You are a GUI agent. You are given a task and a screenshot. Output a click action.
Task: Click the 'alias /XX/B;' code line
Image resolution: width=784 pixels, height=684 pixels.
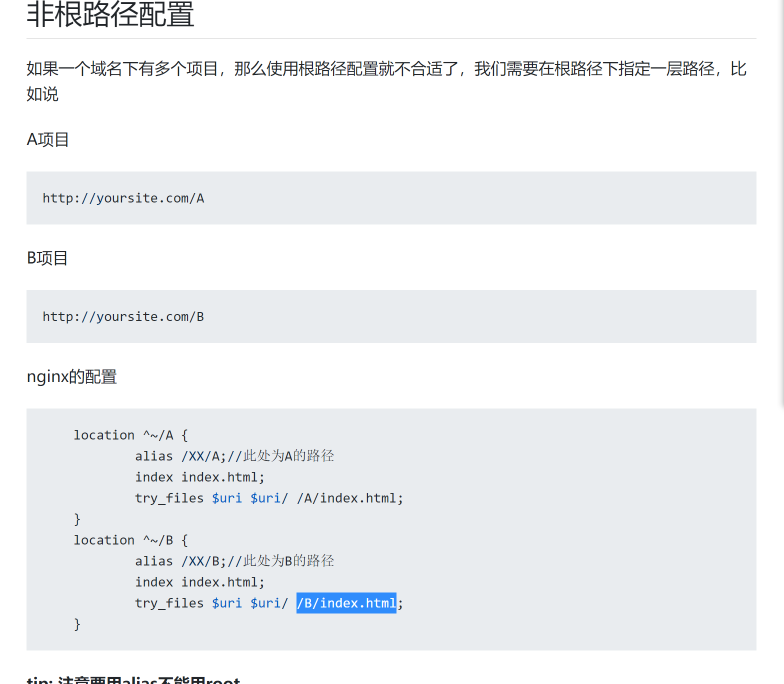pyautogui.click(x=180, y=561)
